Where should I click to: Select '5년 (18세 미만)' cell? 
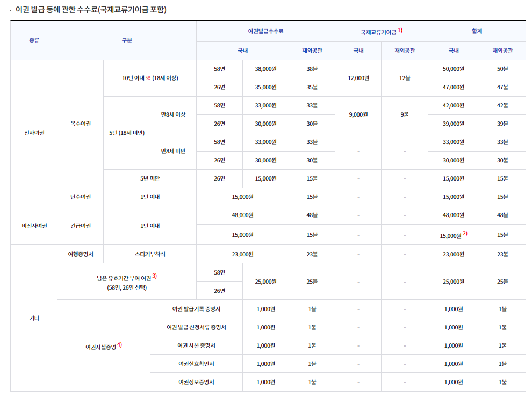tap(127, 133)
